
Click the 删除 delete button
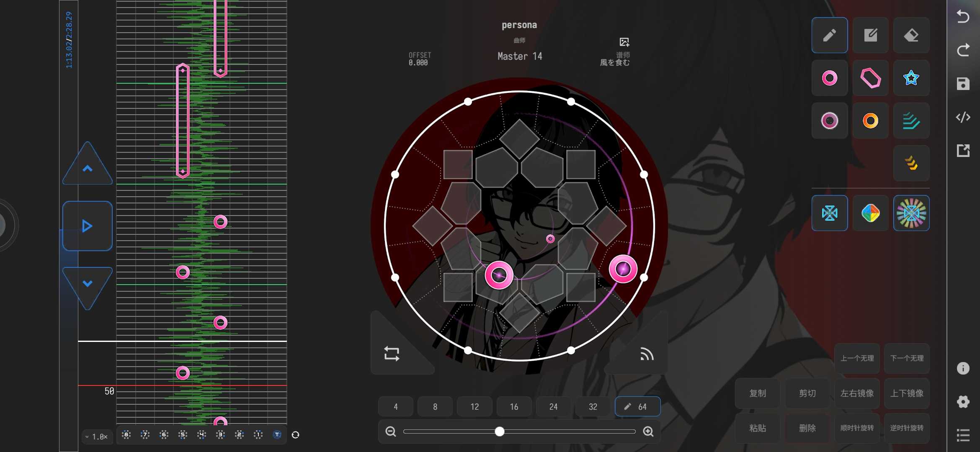pyautogui.click(x=807, y=428)
